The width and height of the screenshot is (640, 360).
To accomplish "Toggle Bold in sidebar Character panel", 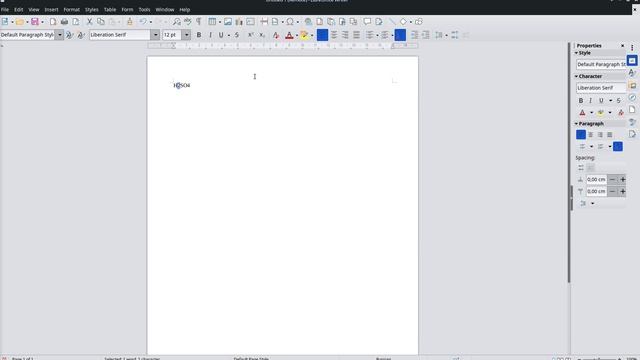I will 581,100.
